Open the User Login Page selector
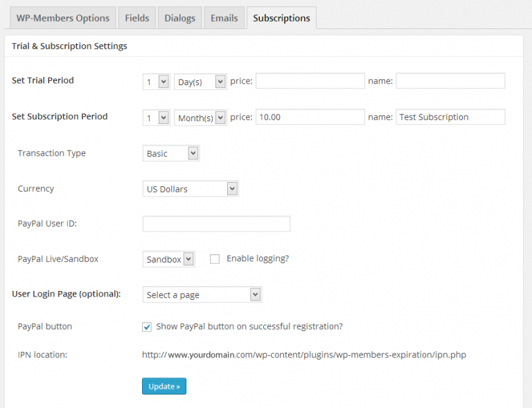Image resolution: width=532 pixels, height=408 pixels. 202,295
